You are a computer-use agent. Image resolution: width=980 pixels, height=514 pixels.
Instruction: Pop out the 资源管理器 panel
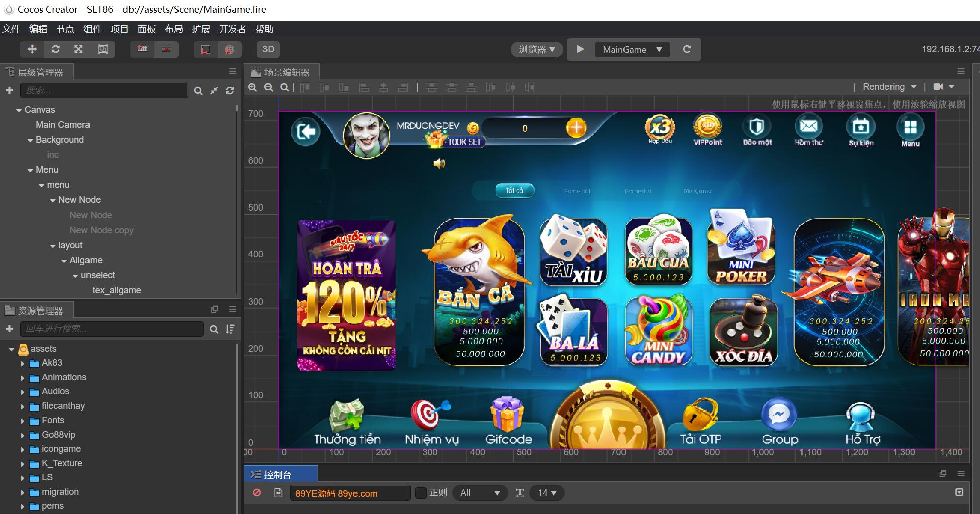pos(214,310)
